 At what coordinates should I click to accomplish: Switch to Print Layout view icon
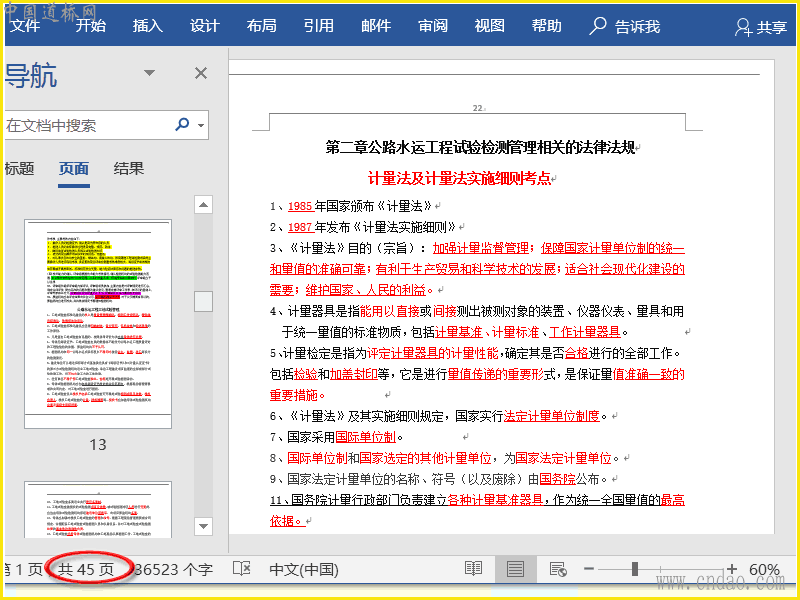point(515,569)
